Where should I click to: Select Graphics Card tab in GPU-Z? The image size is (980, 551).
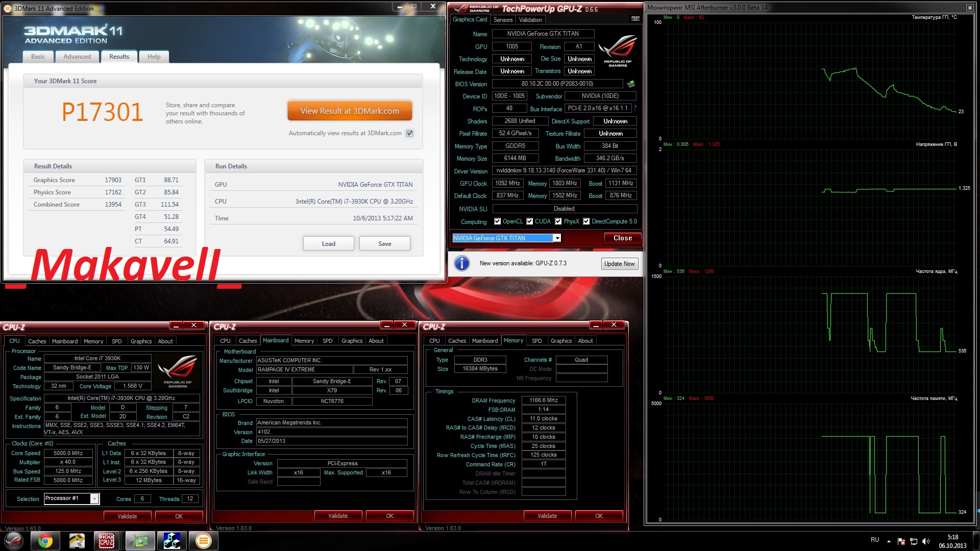point(470,19)
